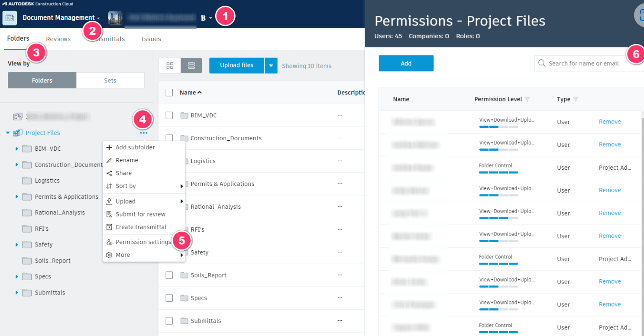Switch to grid view of files

(x=171, y=65)
